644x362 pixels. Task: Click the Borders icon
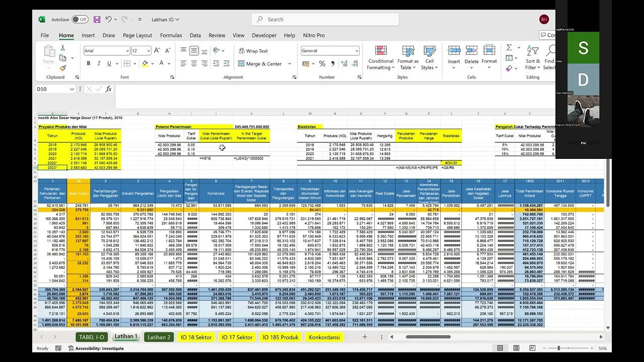tap(127, 63)
